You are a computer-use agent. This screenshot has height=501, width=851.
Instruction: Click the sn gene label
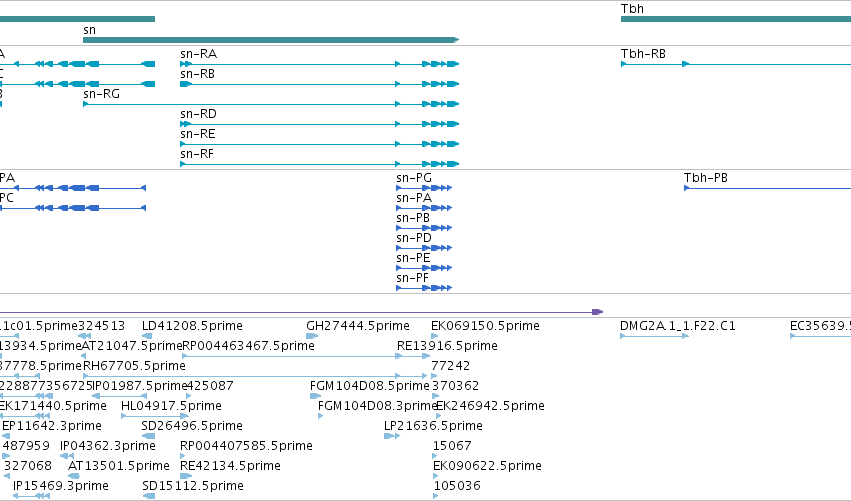coord(90,30)
